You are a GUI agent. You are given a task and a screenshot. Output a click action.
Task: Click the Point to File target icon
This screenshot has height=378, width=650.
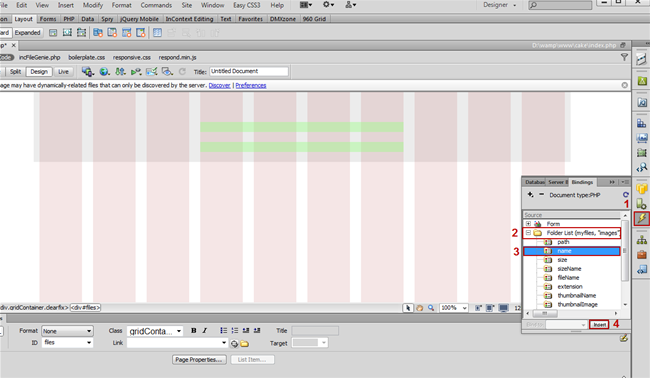pos(235,344)
